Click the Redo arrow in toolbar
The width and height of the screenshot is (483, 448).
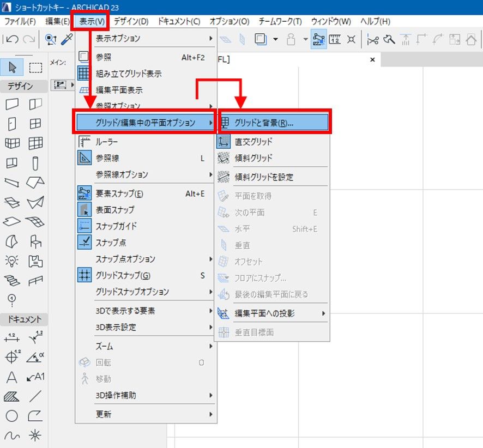29,39
